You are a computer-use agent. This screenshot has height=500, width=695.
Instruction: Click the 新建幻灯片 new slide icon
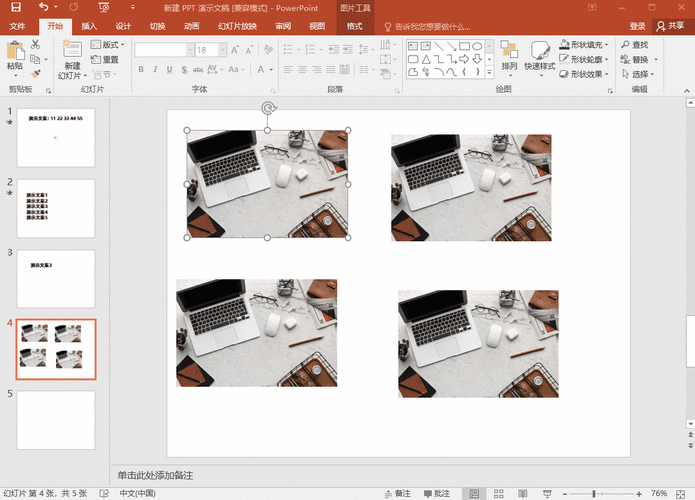(x=71, y=48)
